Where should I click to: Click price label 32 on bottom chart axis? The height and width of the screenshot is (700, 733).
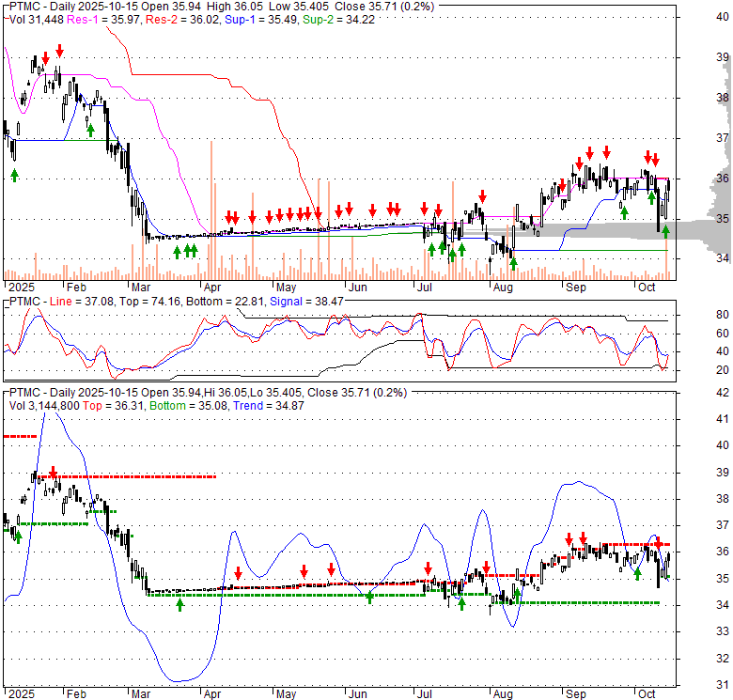point(723,658)
